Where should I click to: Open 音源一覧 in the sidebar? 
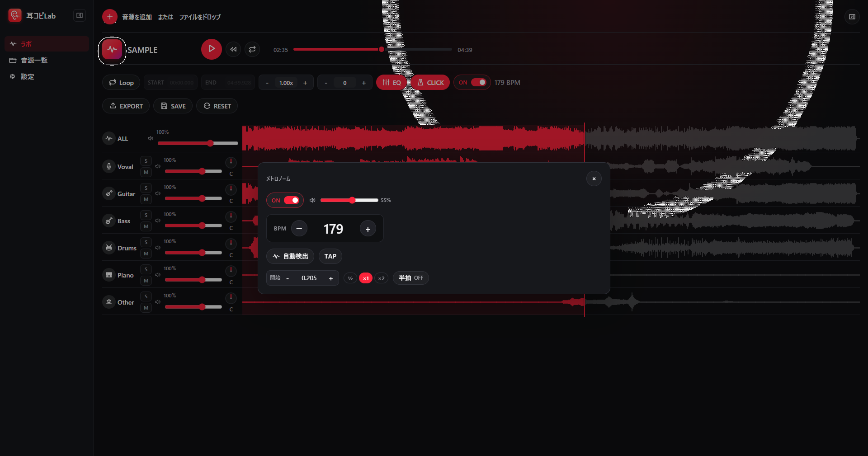click(47, 60)
